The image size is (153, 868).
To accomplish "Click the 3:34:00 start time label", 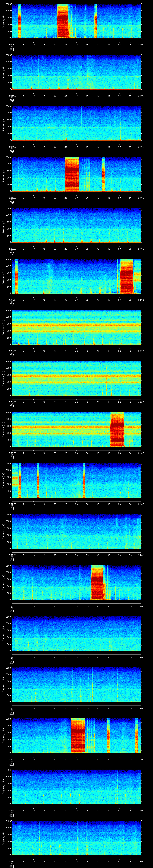I will 12,657.
